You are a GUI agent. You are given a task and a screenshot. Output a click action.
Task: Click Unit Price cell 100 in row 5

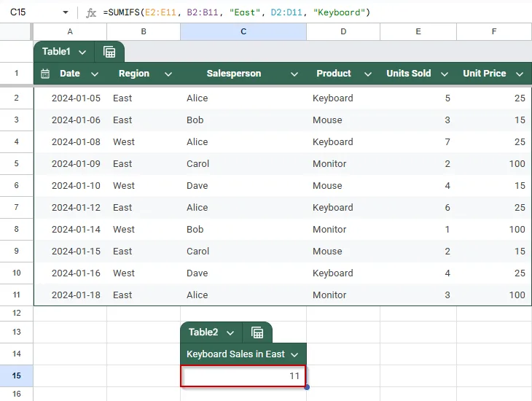click(x=494, y=164)
